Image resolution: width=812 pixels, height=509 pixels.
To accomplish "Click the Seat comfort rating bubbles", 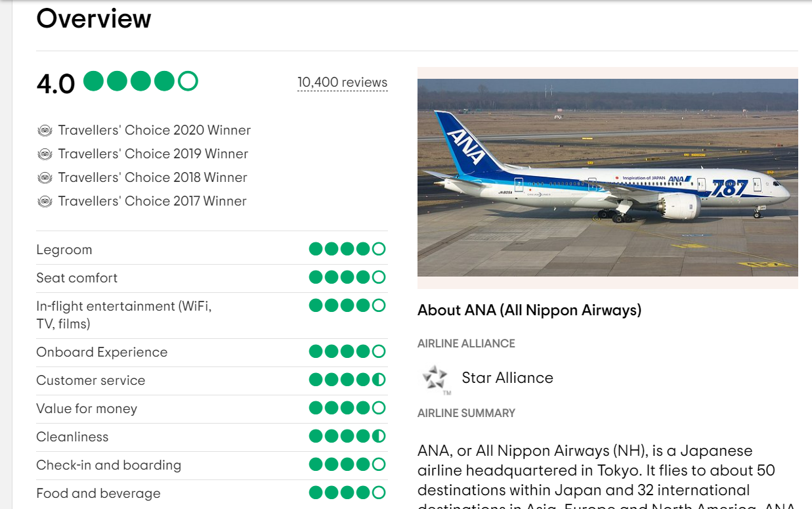I will (347, 277).
